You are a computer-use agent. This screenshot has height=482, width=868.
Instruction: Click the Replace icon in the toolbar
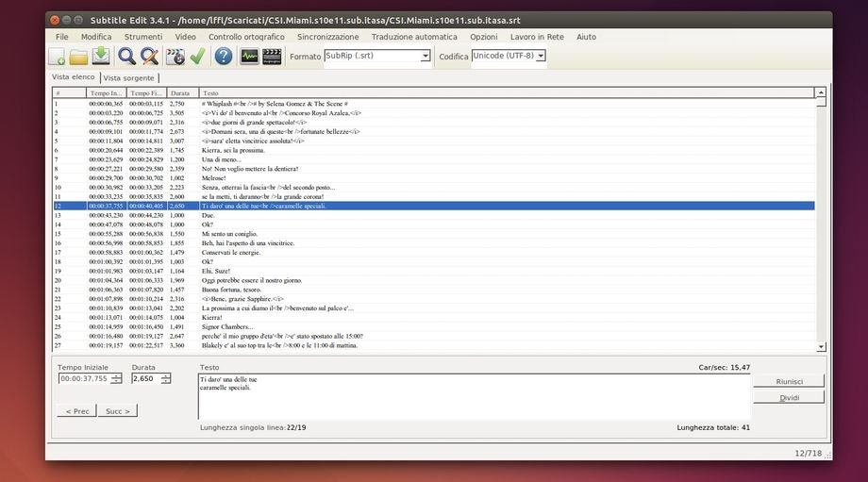[x=148, y=57]
